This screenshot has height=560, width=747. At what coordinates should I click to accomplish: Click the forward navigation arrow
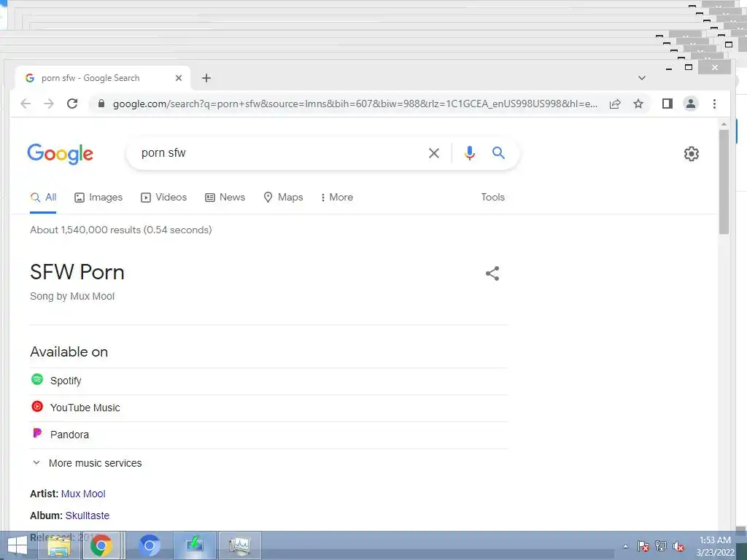[49, 104]
